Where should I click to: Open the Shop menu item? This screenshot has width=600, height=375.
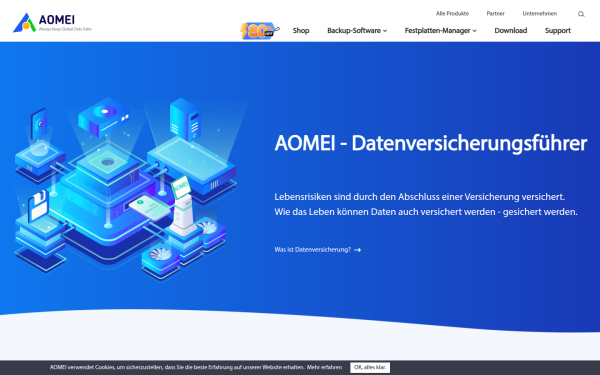pos(301,31)
